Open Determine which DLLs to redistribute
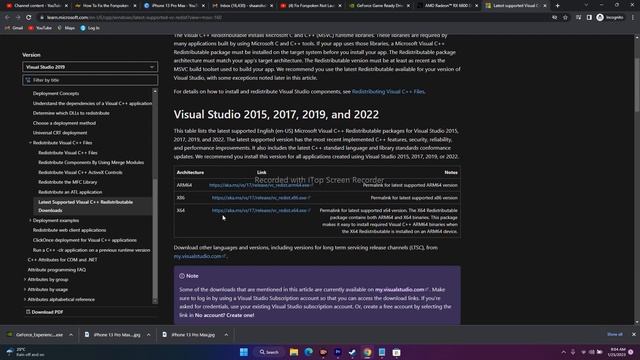 point(71,113)
